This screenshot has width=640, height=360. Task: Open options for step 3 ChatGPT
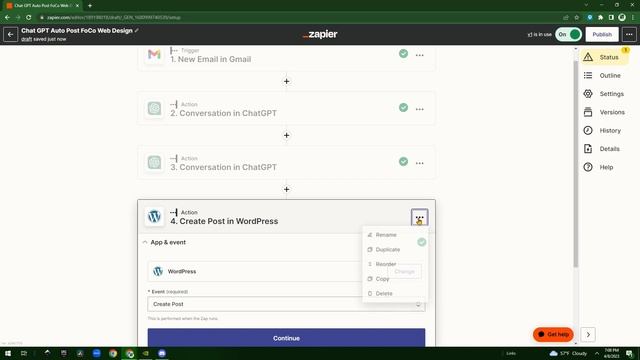pyautogui.click(x=420, y=163)
